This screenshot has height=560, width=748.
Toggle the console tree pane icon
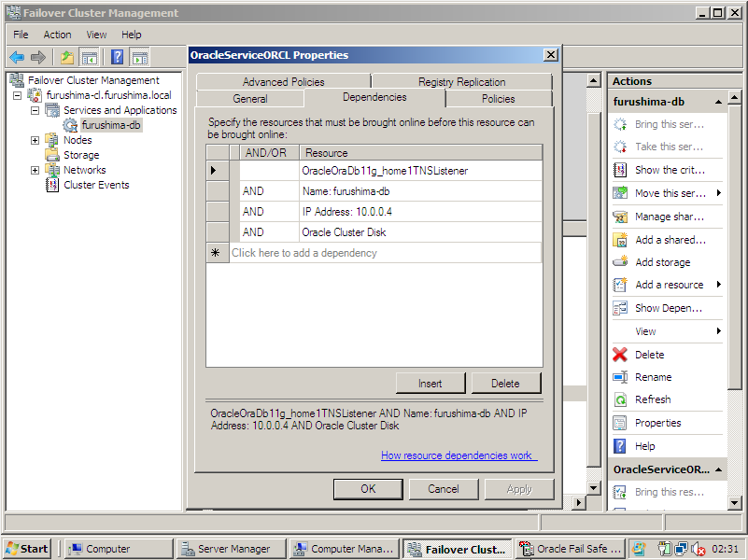(x=90, y=58)
